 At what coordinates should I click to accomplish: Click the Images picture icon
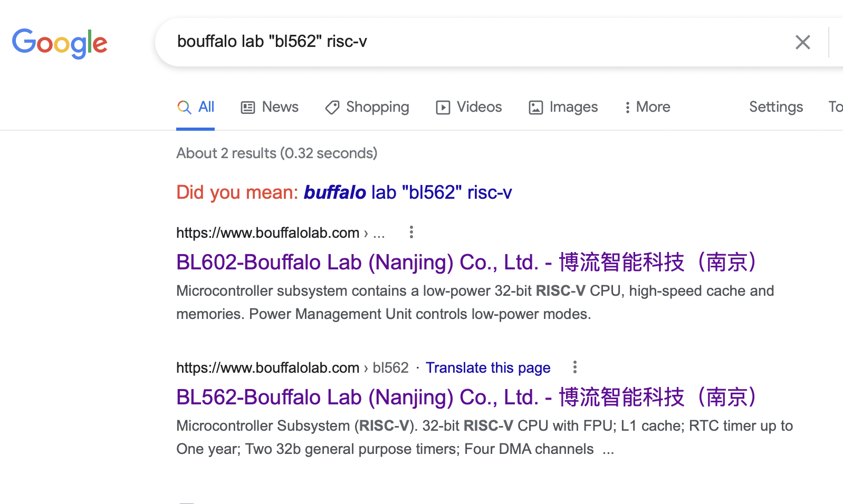point(535,107)
